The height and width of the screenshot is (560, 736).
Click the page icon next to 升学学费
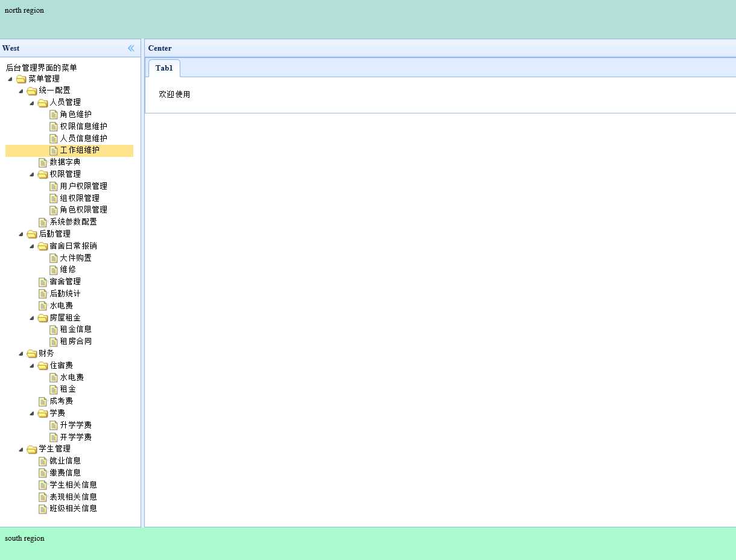click(53, 425)
